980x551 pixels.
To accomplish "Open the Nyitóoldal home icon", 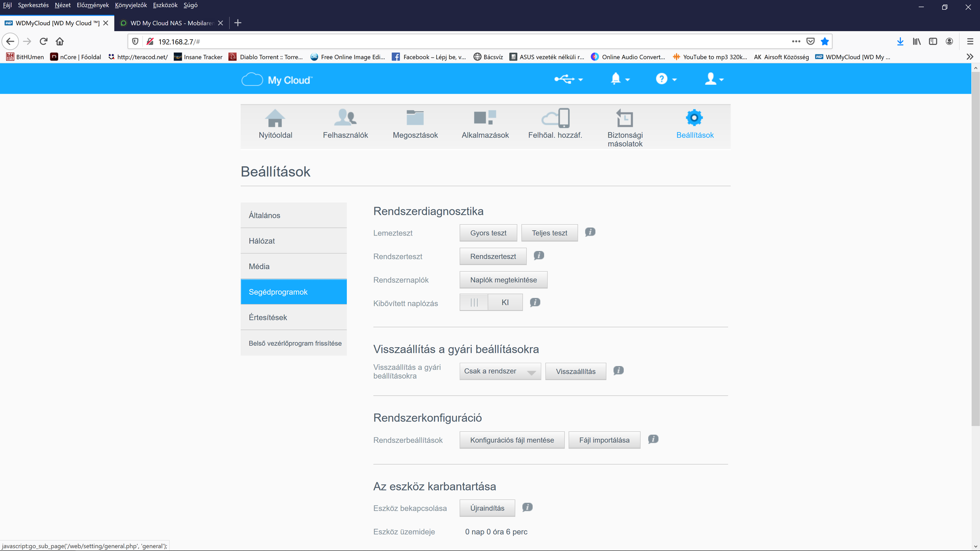I will click(x=275, y=119).
